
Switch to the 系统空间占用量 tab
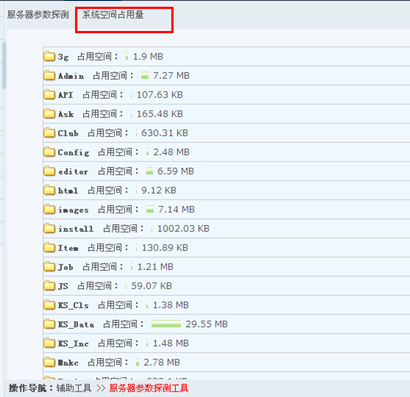[x=113, y=15]
